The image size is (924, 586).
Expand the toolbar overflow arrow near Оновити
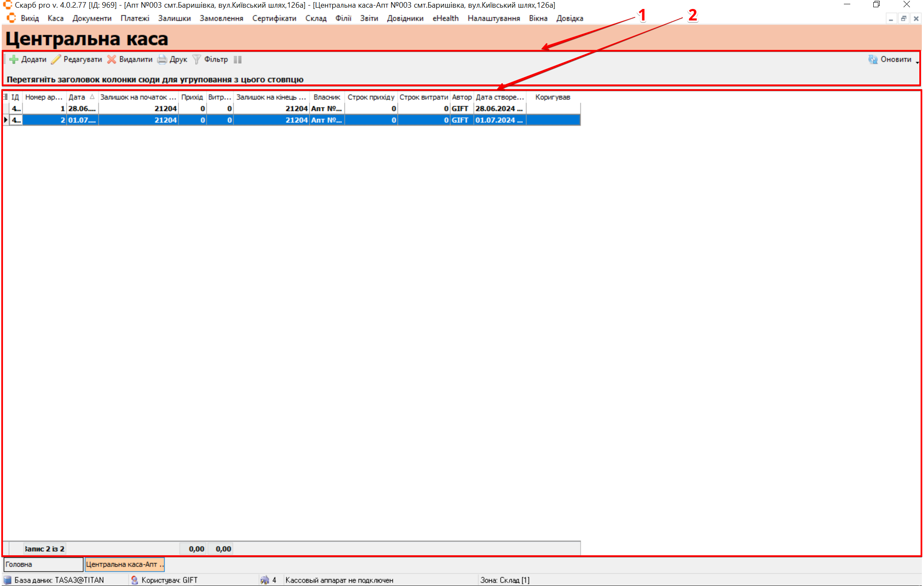(917, 62)
